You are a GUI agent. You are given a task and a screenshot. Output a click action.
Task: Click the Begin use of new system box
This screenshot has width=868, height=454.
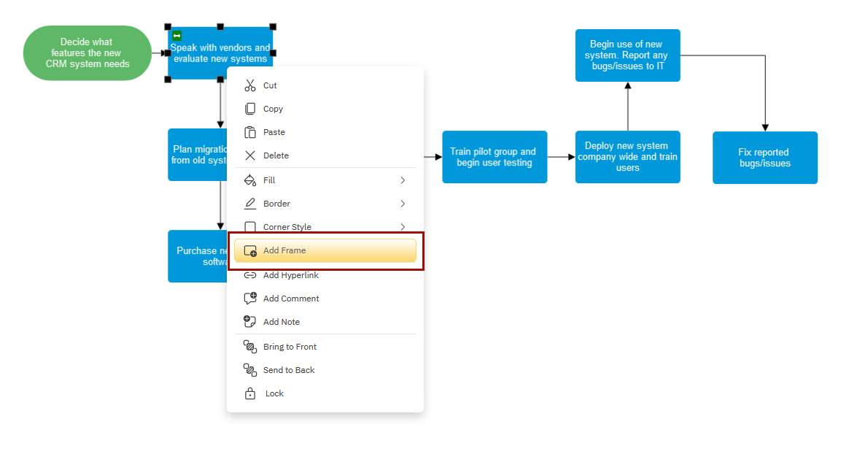(x=627, y=55)
